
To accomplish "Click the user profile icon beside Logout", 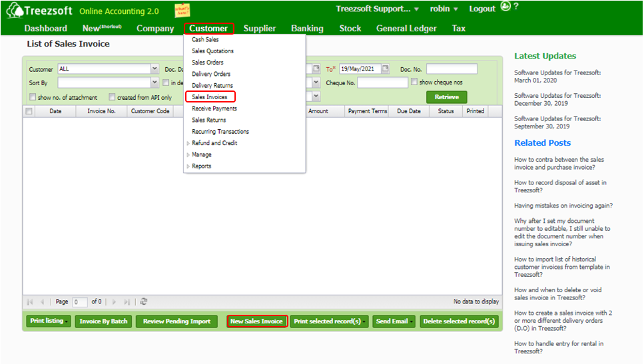I will 505,6.
